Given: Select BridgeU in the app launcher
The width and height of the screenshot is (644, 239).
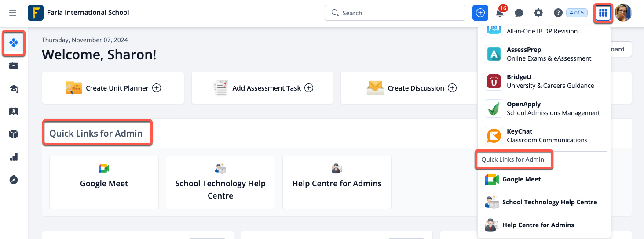Looking at the screenshot, I should 544,81.
